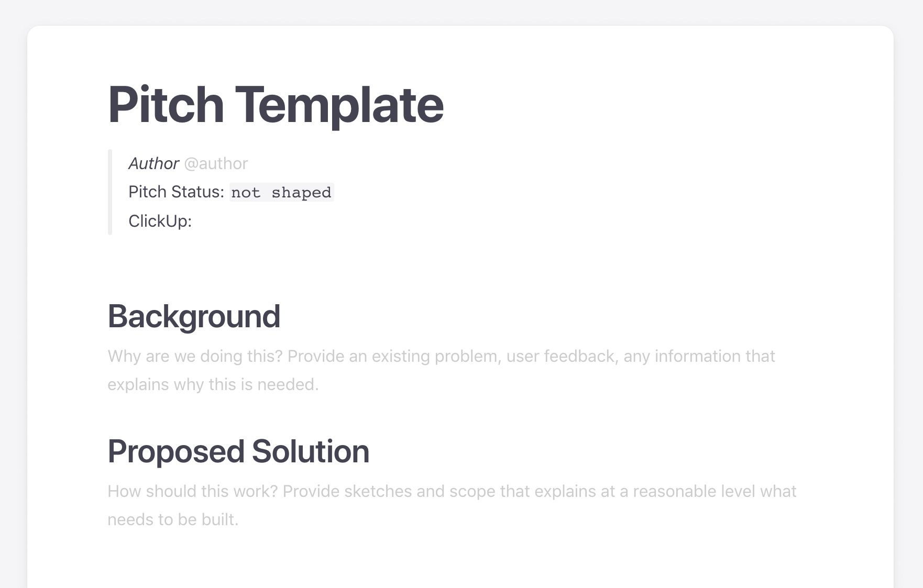Screen dimensions: 923x588
Task: Click the Background placeholder description text
Action: tap(441, 370)
